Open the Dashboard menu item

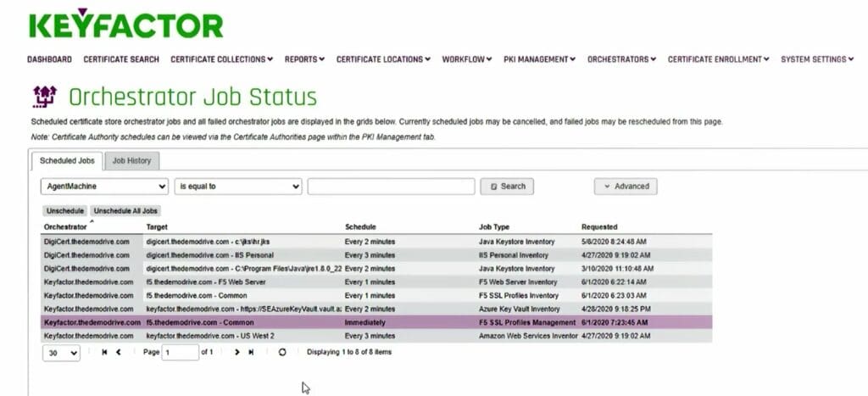(x=49, y=59)
